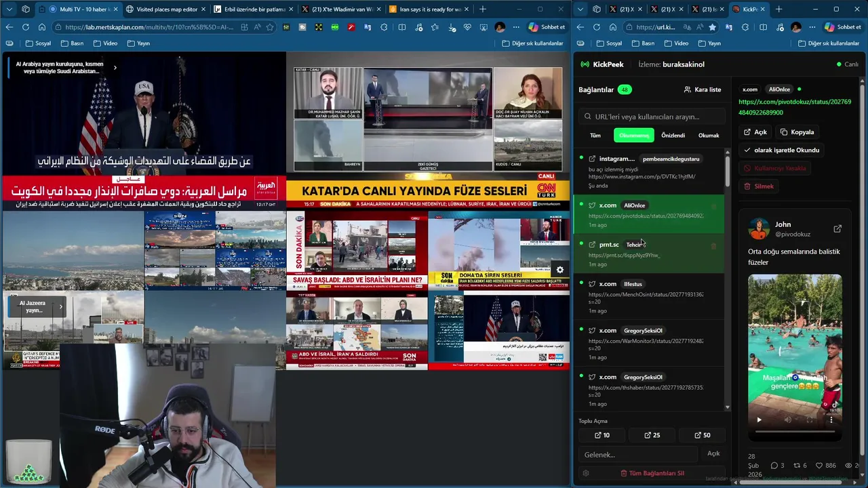868x488 pixels.
Task: Open the Yayın bookmarks folder in the left browser
Action: click(138, 43)
